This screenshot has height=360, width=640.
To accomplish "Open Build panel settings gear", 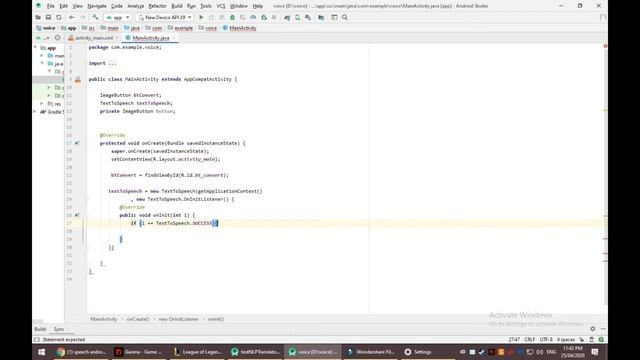I will point(593,329).
